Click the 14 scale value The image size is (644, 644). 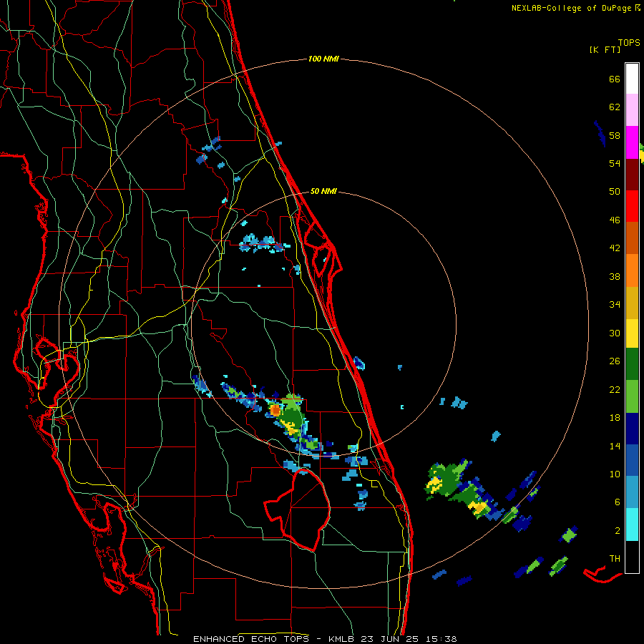point(615,446)
